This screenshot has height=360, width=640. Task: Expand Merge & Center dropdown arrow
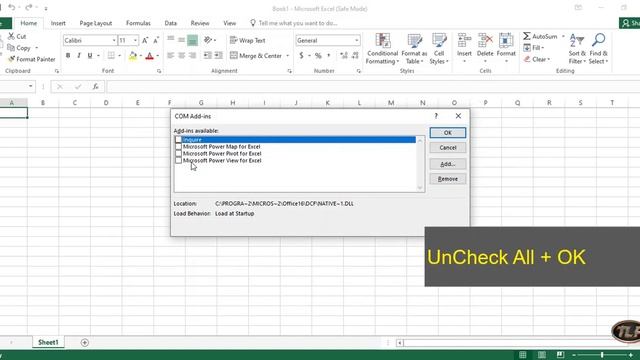pyautogui.click(x=287, y=56)
